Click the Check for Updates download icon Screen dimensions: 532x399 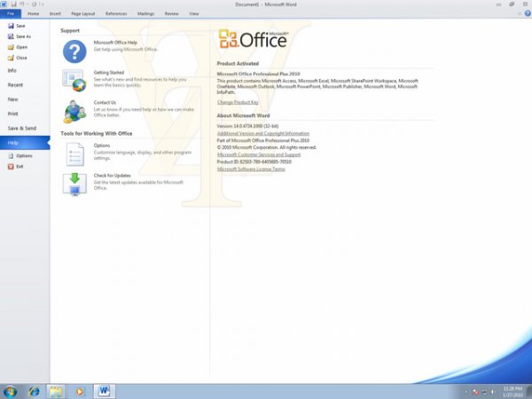[74, 183]
